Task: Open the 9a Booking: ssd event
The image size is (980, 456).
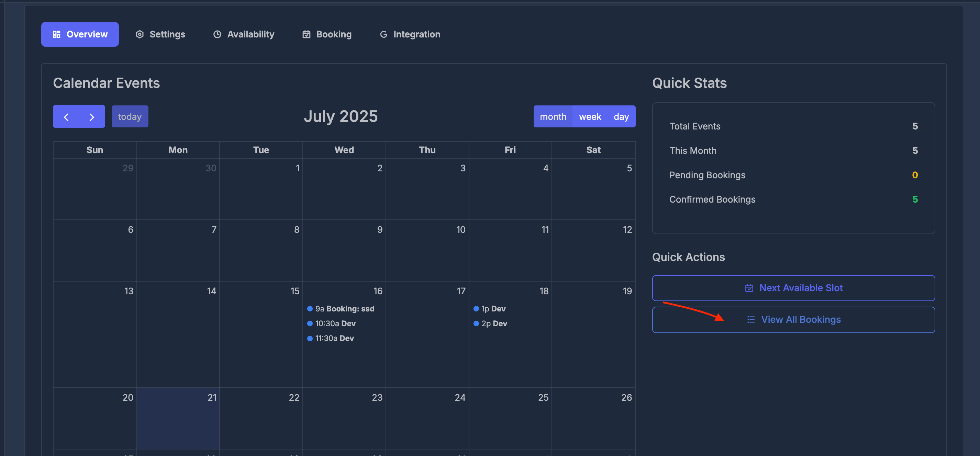Action: click(344, 309)
